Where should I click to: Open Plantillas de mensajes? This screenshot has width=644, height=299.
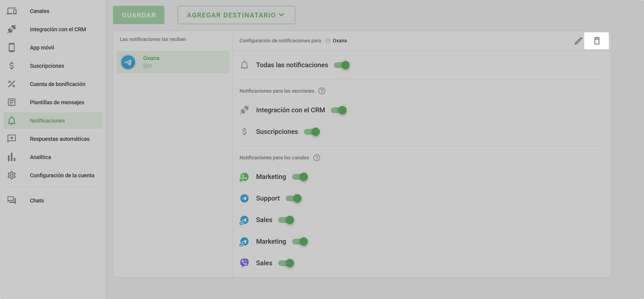(53, 102)
